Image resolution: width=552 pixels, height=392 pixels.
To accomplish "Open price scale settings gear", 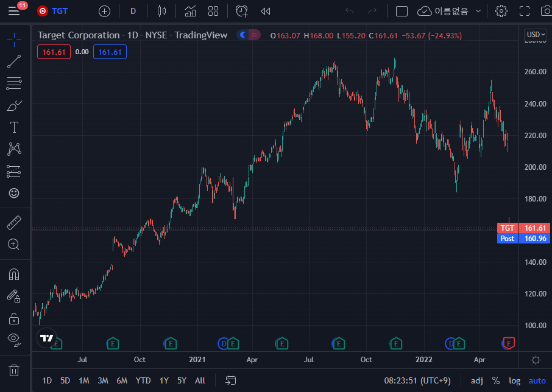I will tap(536, 360).
